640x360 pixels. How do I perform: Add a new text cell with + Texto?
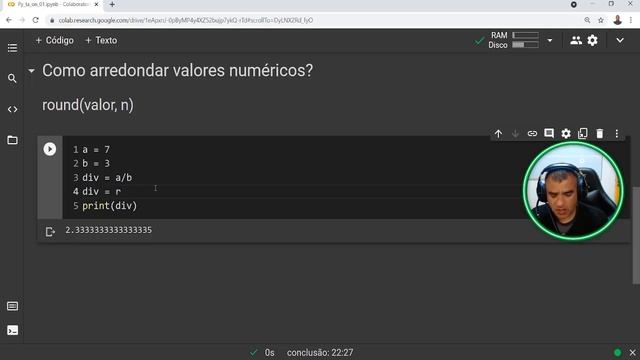pos(101,40)
